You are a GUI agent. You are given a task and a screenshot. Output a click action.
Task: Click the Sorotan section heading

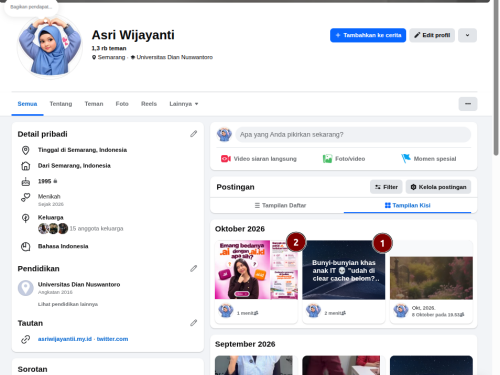[32, 369]
